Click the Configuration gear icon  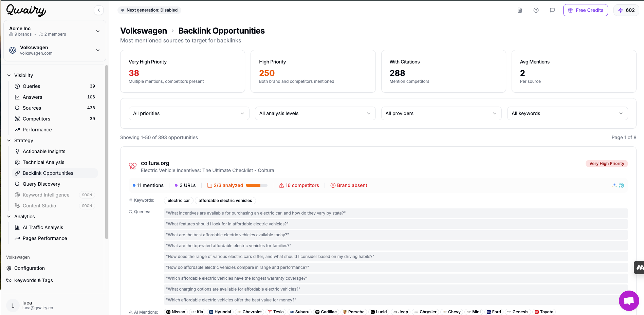click(9, 268)
